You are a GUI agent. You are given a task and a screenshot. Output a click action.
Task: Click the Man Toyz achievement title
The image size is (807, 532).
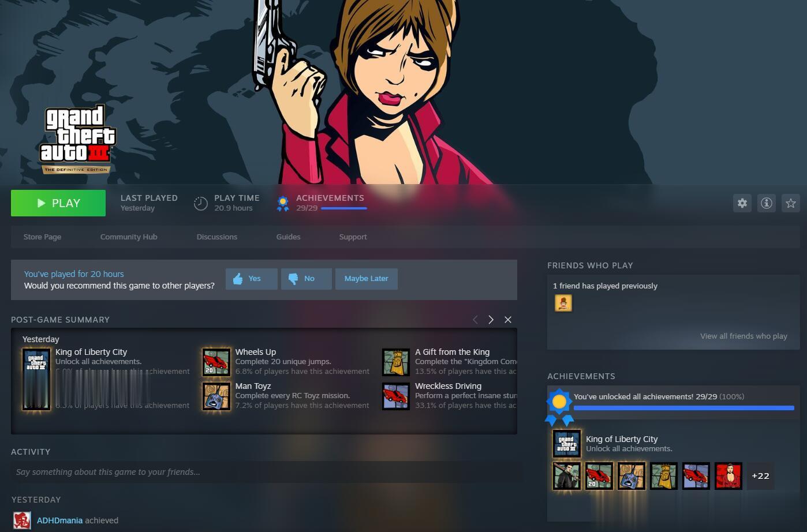[253, 386]
